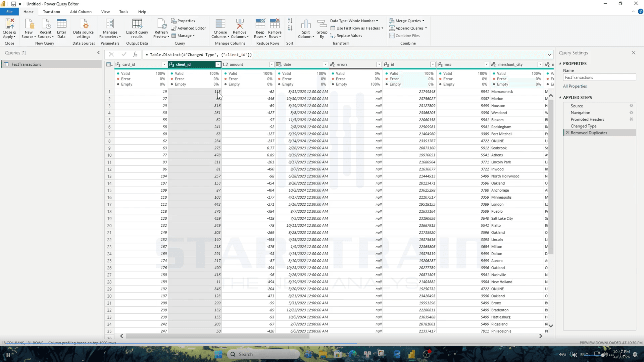The width and height of the screenshot is (644, 362).
Task: Switch to the Help tab
Action: [x=142, y=12]
